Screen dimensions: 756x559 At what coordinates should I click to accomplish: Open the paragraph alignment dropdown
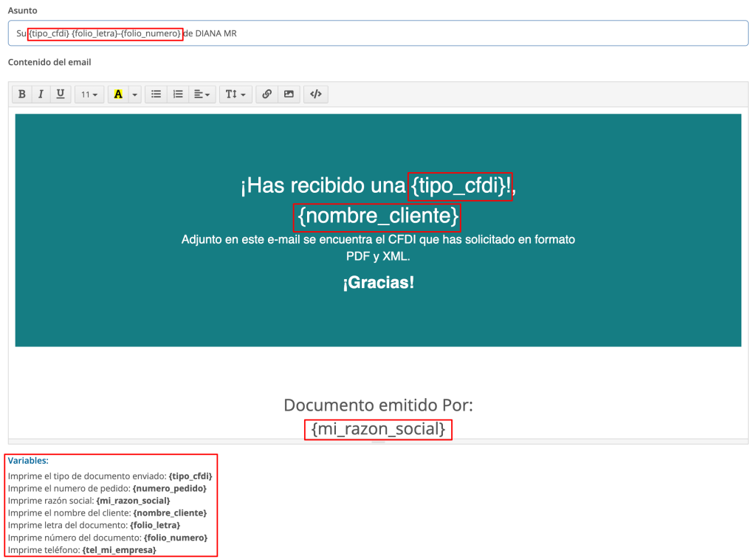pyautogui.click(x=201, y=95)
